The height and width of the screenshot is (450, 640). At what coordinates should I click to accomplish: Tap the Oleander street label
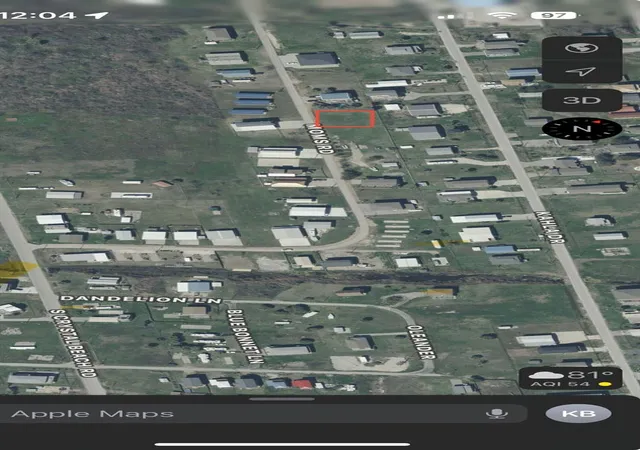point(421,342)
